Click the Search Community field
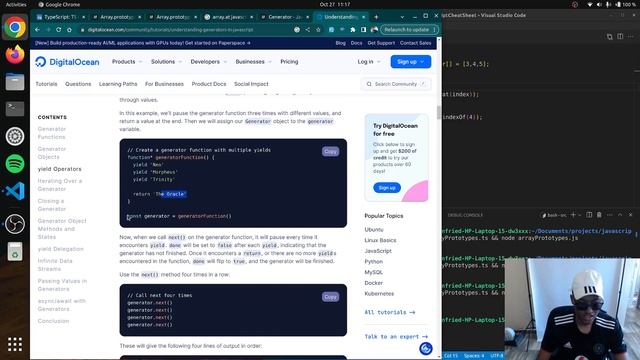This screenshot has height=360, width=640. click(396, 84)
